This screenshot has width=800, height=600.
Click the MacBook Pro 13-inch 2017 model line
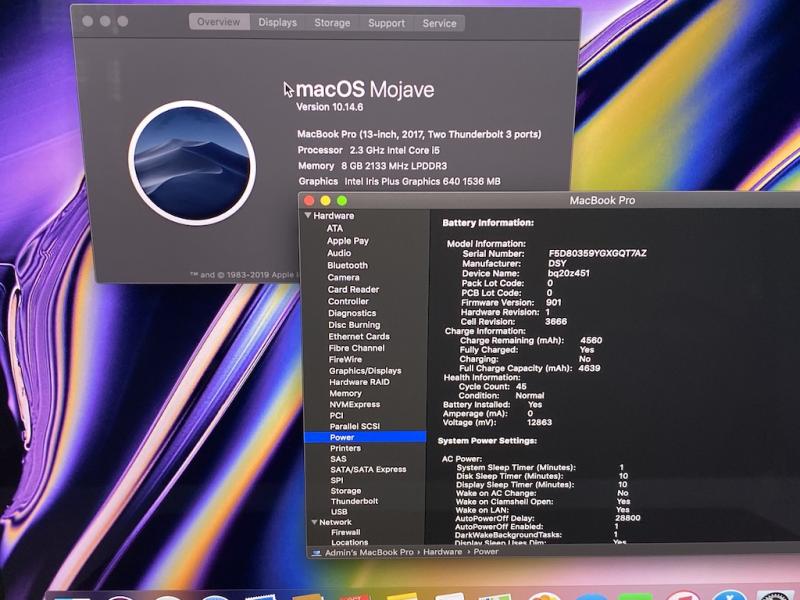pos(419,134)
